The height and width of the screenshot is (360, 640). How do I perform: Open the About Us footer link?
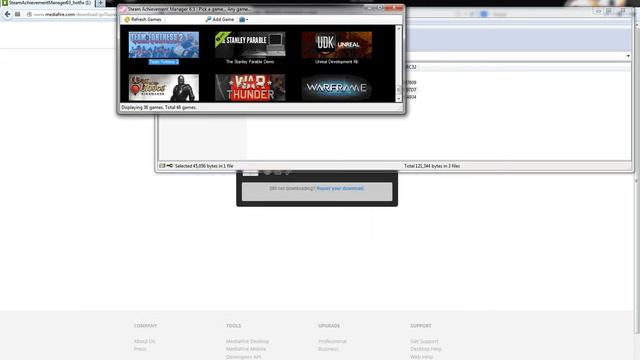point(144,341)
